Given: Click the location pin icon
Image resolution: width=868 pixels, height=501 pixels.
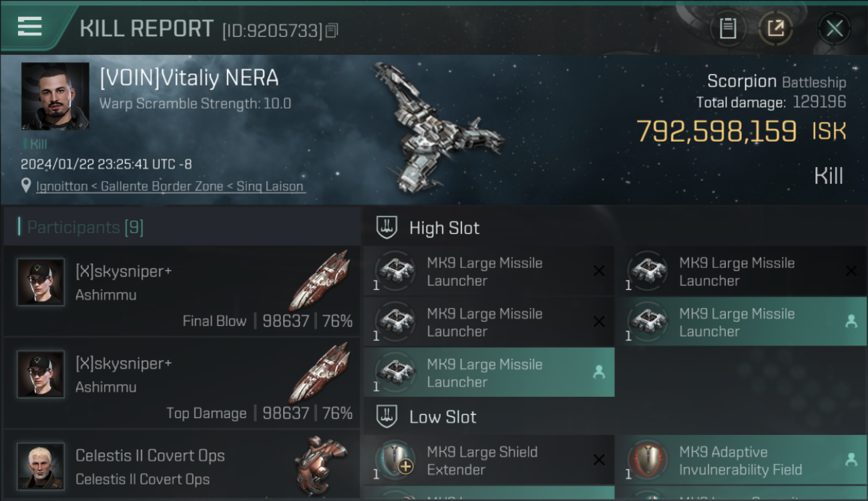Looking at the screenshot, I should (x=26, y=186).
